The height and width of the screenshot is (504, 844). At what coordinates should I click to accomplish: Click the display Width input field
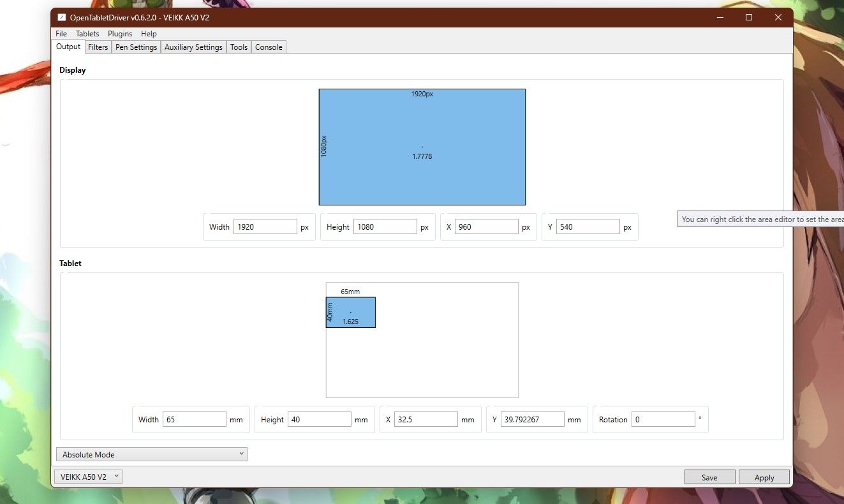[x=265, y=226]
